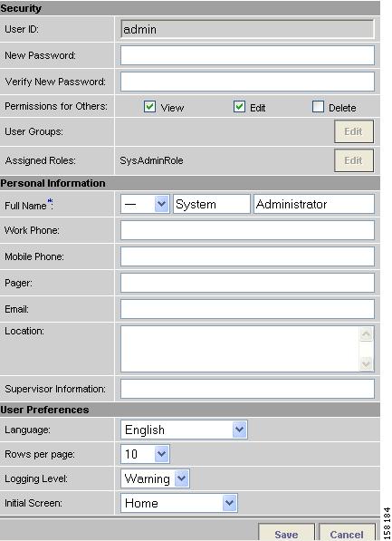This screenshot has width=392, height=541.
Task: Change the Logging Level dropdown from Warning
Action: click(155, 478)
